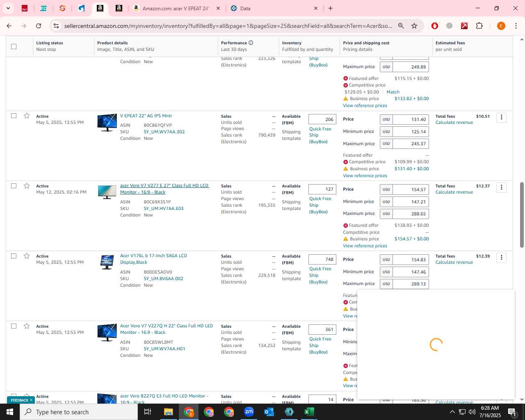Open Excel from the taskbar
The width and height of the screenshot is (525, 420).
tap(309, 412)
